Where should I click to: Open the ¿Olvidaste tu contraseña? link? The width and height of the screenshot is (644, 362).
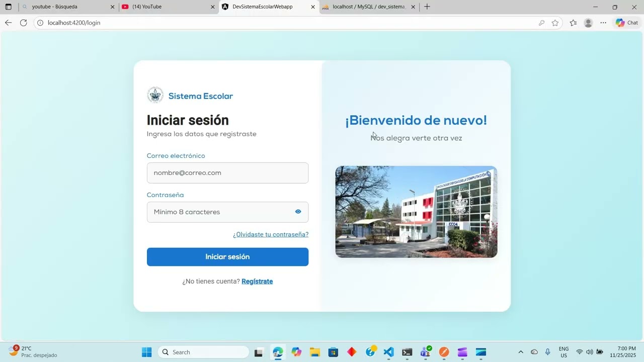pos(271,234)
